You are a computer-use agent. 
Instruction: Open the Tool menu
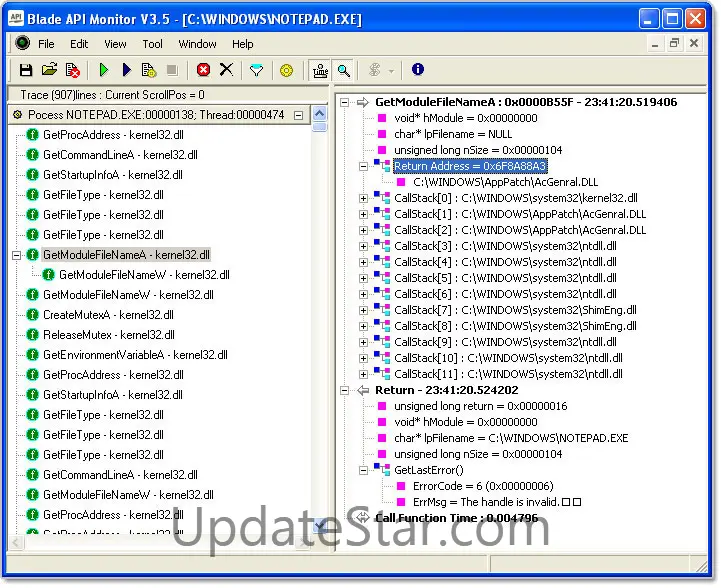[x=152, y=44]
